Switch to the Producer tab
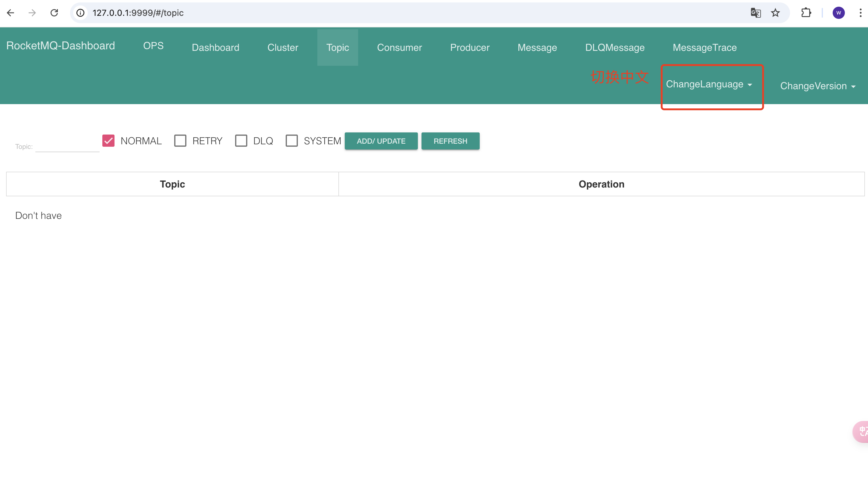 [x=470, y=47]
